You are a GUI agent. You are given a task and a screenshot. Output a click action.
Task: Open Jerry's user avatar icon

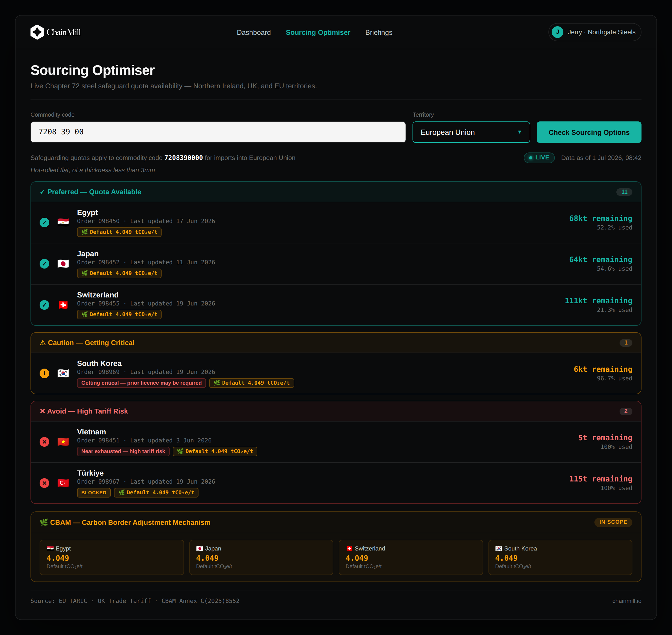click(x=557, y=32)
